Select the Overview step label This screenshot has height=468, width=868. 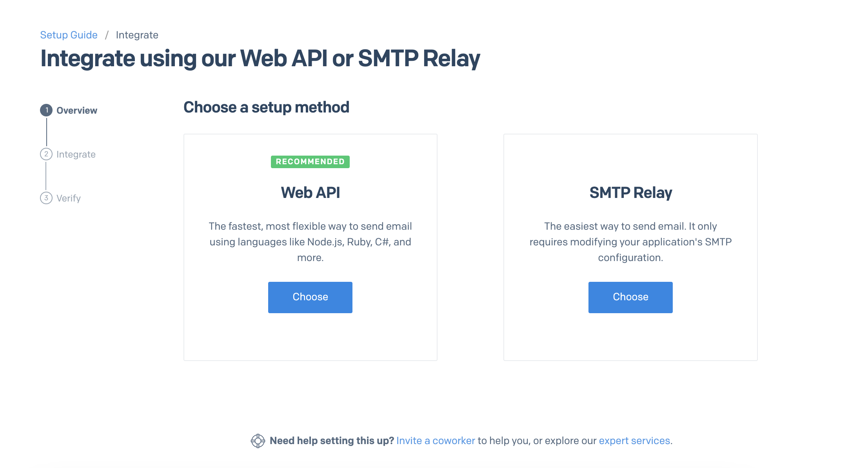coord(77,111)
